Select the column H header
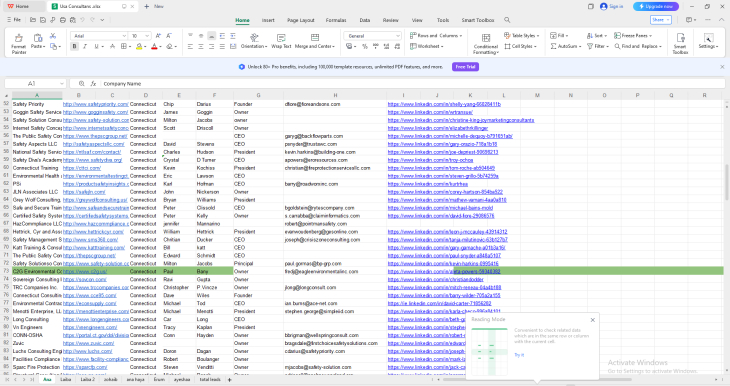 pyautogui.click(x=335, y=95)
